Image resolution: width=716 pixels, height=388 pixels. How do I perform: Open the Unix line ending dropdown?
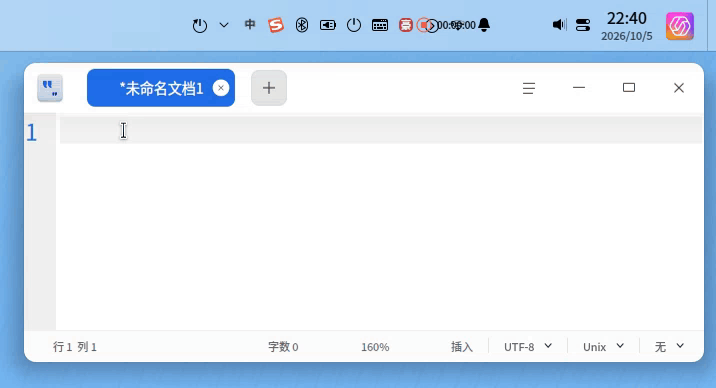click(603, 347)
